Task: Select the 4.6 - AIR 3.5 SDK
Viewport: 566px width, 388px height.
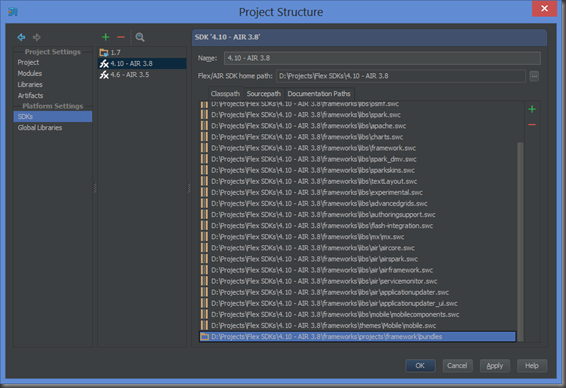Action: tap(142, 75)
